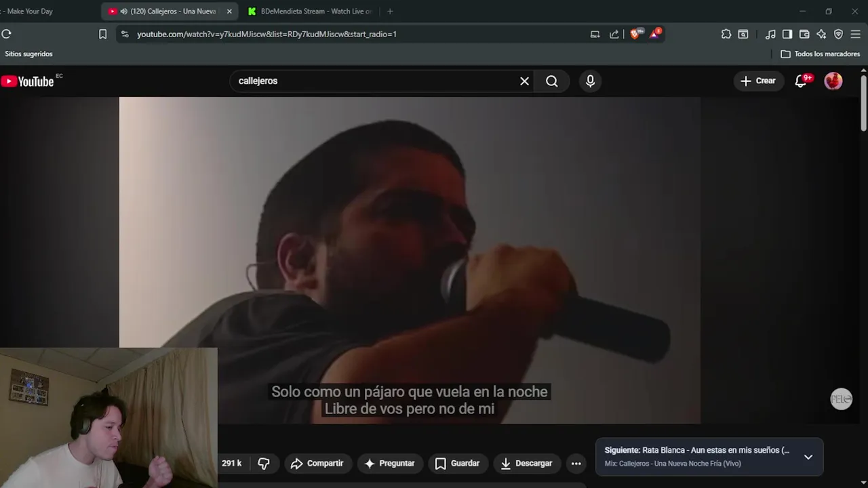
Task: Switch to the Make Your Day tab
Action: tap(27, 12)
